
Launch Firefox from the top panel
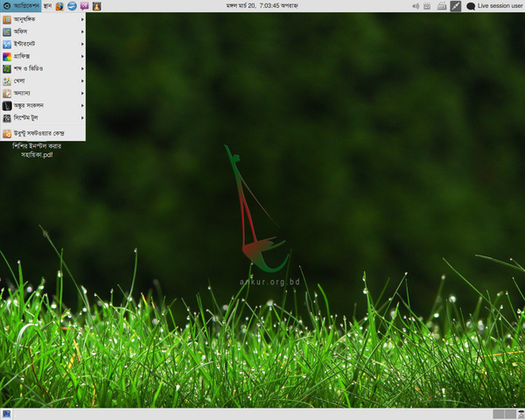(x=59, y=6)
